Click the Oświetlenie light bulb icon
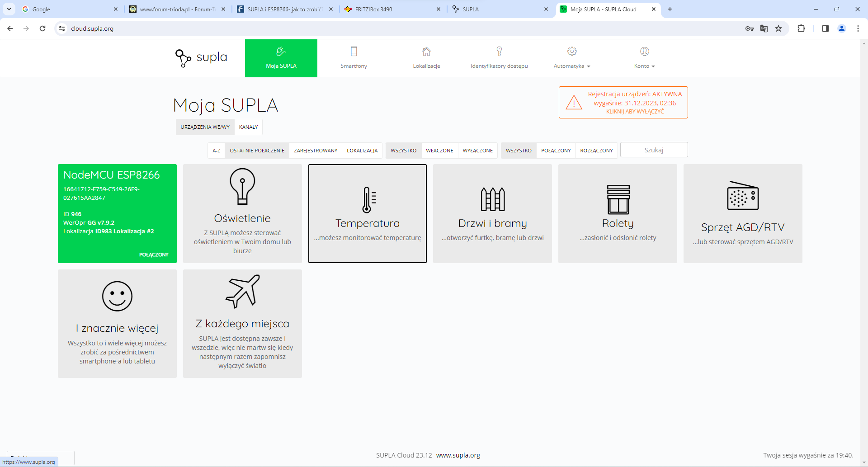The width and height of the screenshot is (868, 467). [242, 186]
